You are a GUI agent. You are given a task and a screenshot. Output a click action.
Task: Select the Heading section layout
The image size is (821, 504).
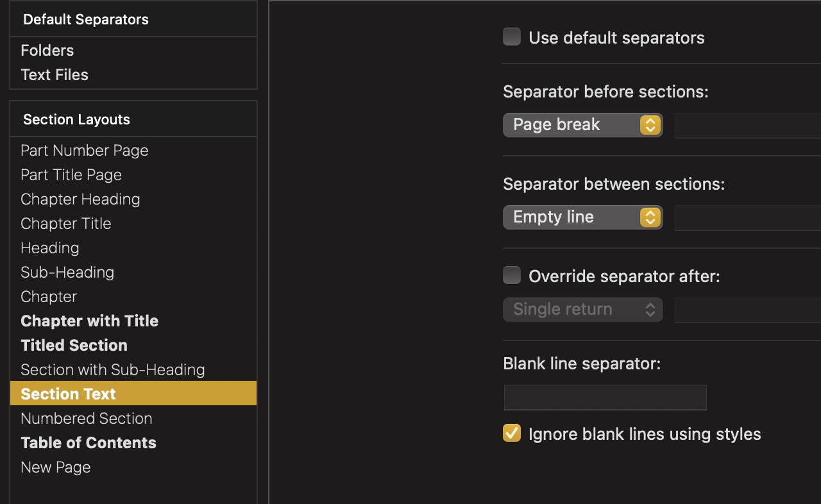coord(49,248)
